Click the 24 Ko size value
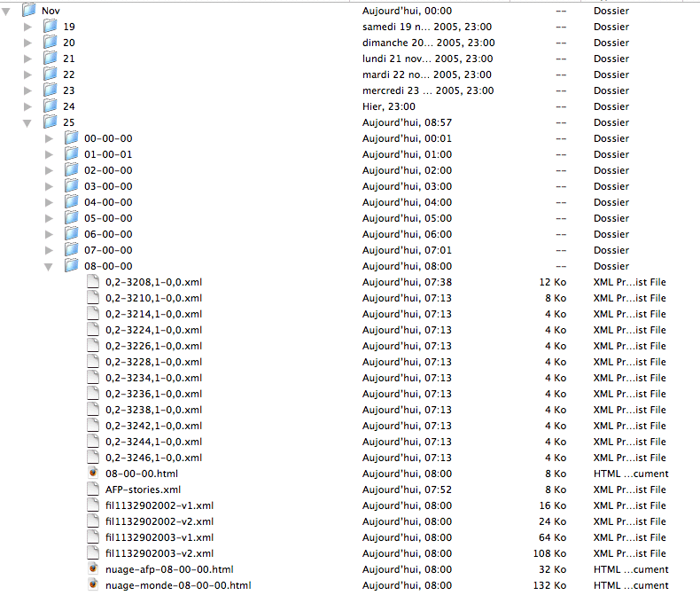 [553, 521]
